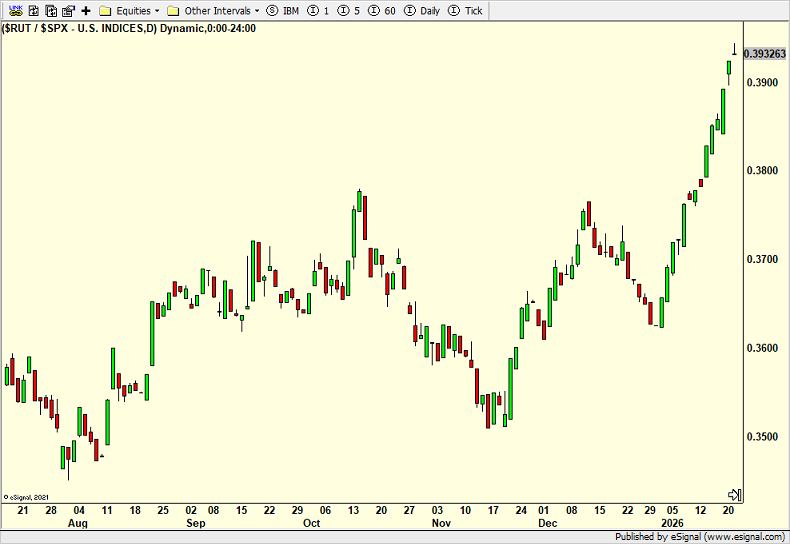Click the plus icon in the toolbar

[x=86, y=11]
